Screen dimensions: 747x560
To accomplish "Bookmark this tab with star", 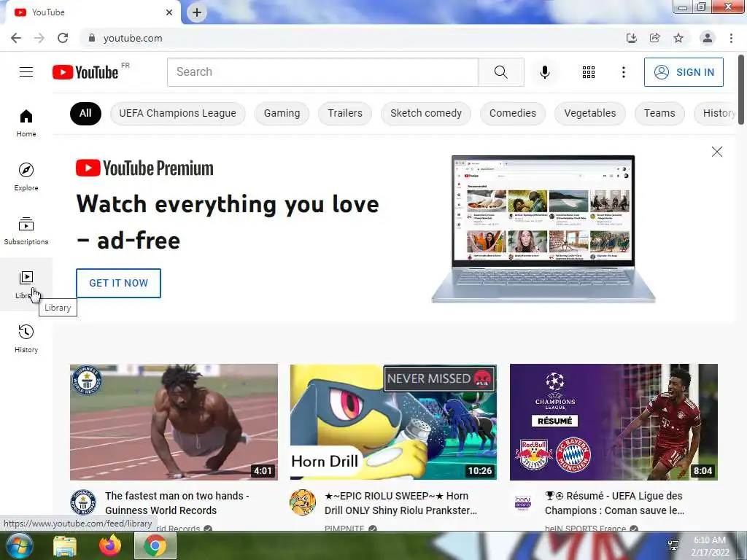I will [x=678, y=38].
